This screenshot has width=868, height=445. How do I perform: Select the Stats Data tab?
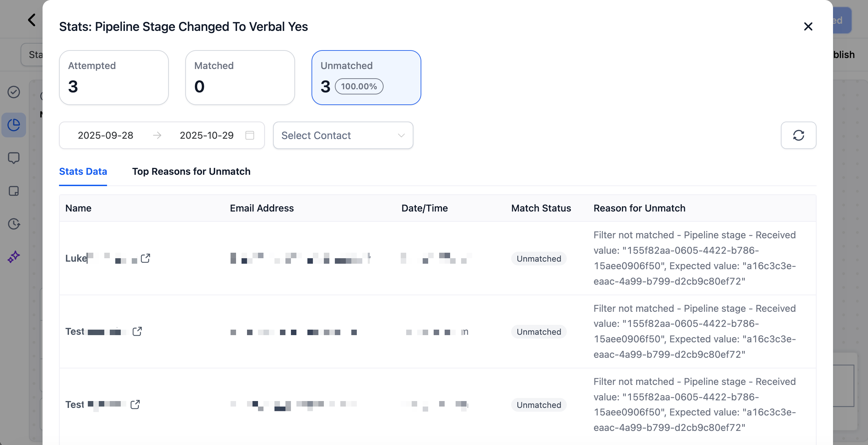(83, 171)
